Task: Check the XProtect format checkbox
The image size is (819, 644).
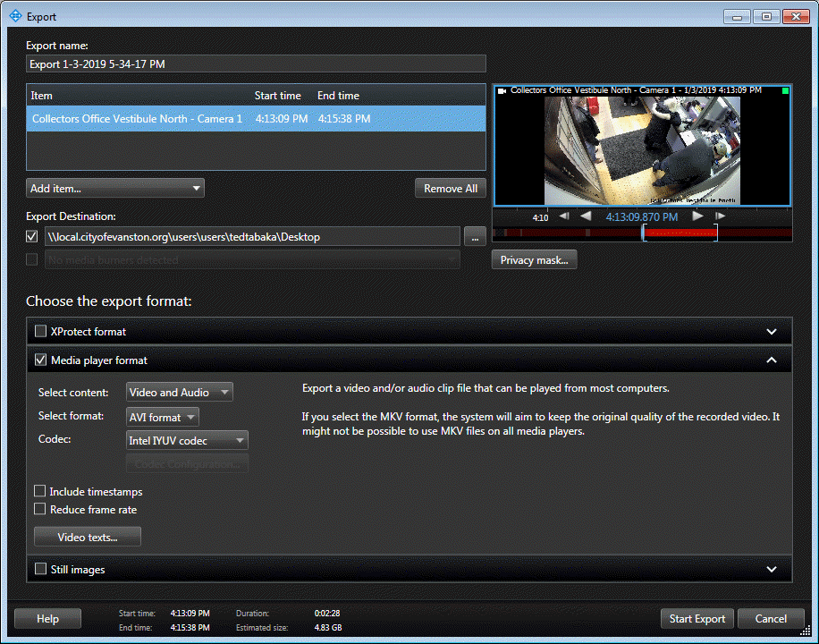Action: 40,330
